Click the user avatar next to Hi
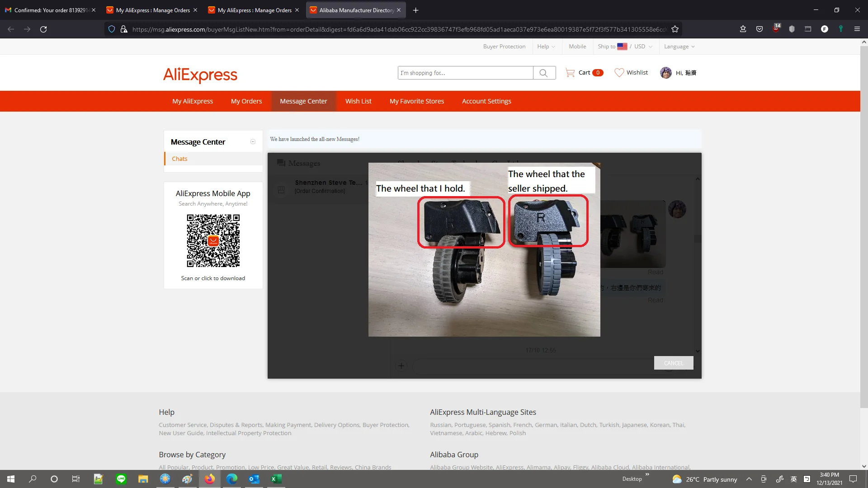Image resolution: width=868 pixels, height=488 pixels. coord(665,73)
